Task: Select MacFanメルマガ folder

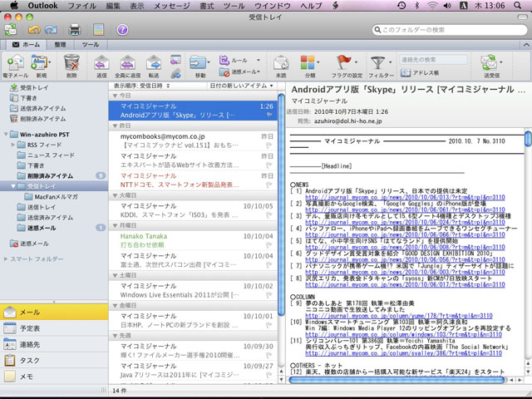Action: (56, 197)
